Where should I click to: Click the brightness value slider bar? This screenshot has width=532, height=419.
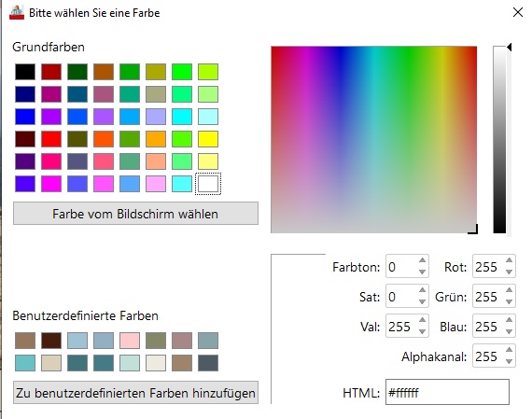coord(499,140)
